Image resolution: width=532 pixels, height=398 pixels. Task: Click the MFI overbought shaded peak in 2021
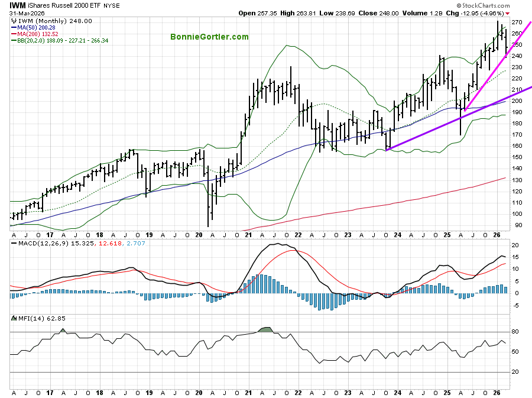265,329
